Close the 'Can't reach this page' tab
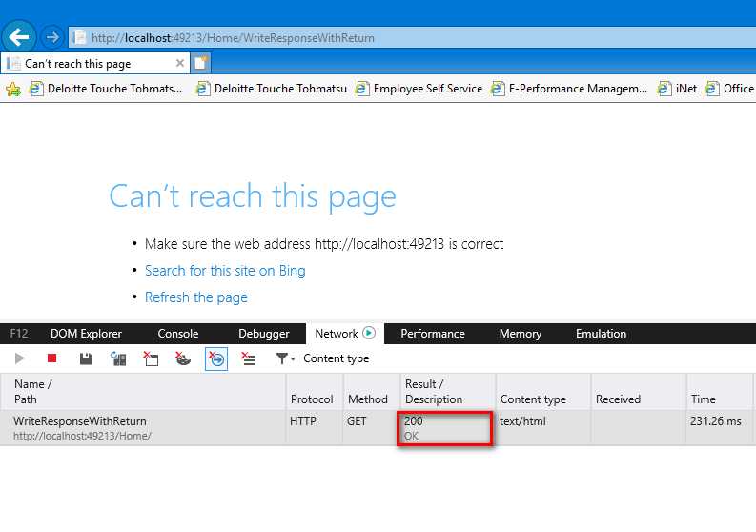This screenshot has width=756, height=532. point(180,63)
